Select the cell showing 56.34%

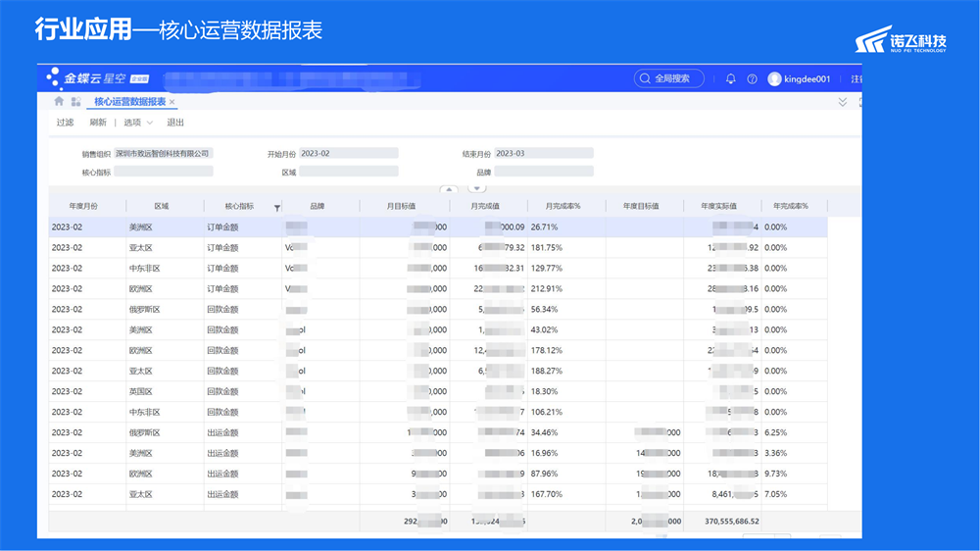[566, 310]
